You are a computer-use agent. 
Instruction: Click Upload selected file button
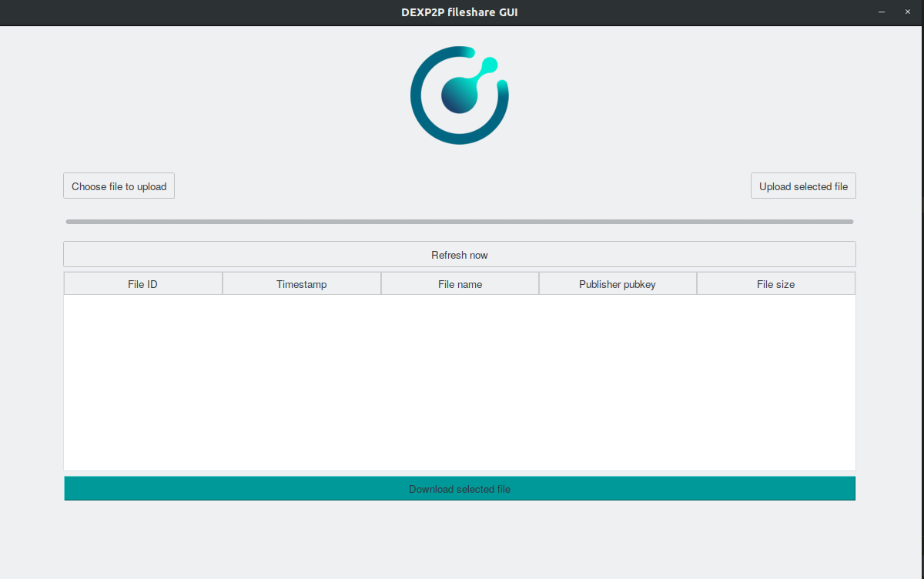(803, 186)
